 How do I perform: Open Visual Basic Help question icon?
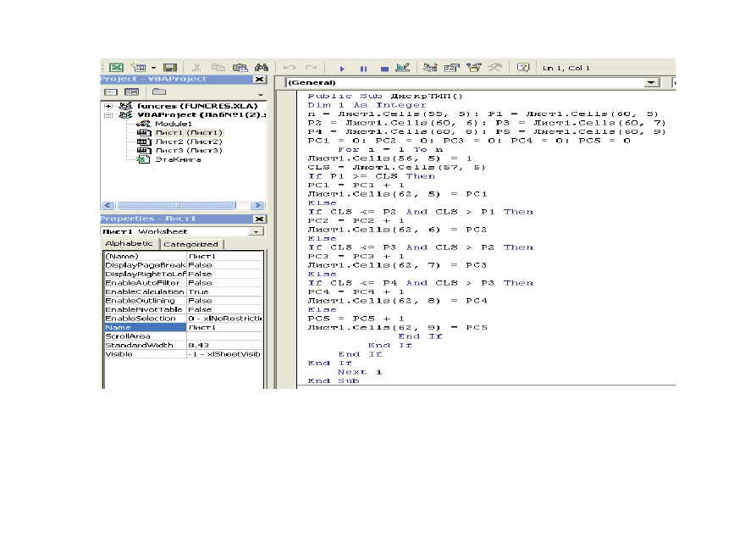coord(523,68)
